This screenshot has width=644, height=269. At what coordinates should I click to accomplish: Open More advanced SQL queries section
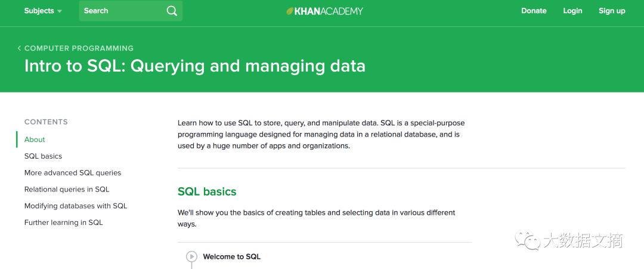(x=73, y=173)
